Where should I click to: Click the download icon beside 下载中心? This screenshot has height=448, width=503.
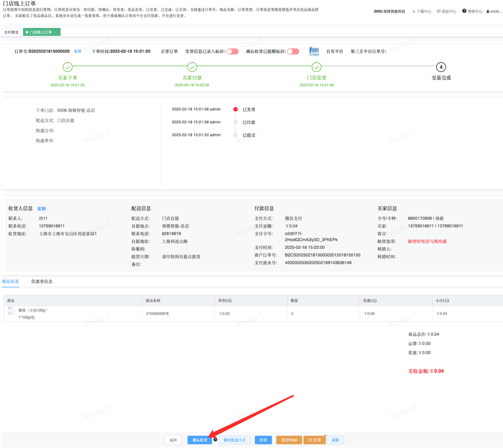point(414,12)
